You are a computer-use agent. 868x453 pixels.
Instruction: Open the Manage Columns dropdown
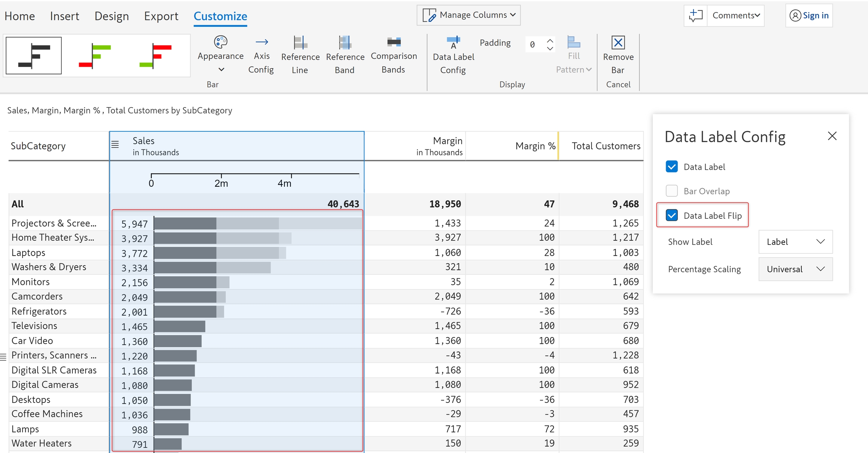pyautogui.click(x=469, y=15)
